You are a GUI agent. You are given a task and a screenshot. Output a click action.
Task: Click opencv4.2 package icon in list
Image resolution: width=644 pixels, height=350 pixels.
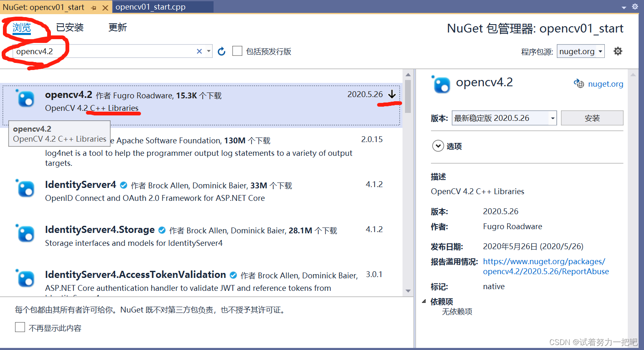click(x=25, y=99)
